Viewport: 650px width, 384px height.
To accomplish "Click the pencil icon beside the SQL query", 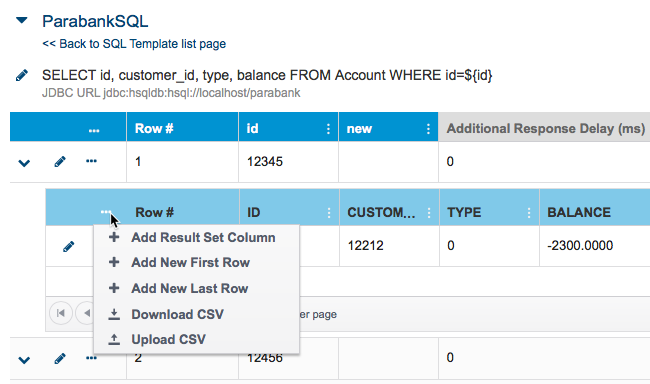I will (x=22, y=75).
